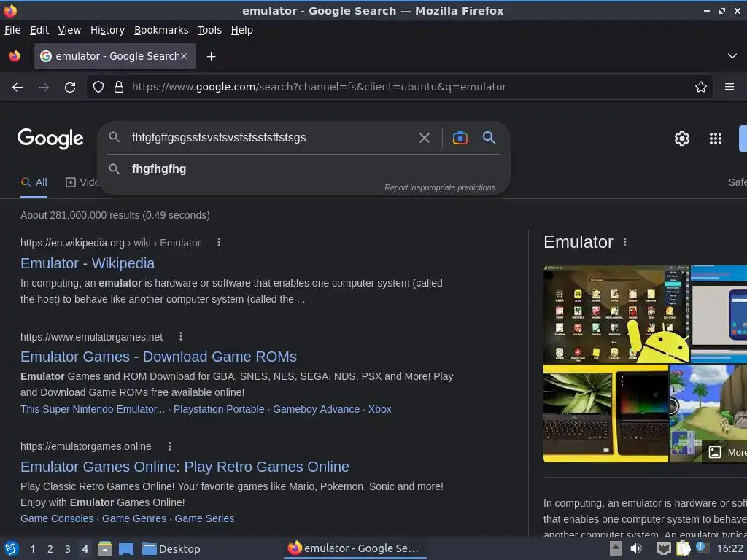Open the tracking protection shield icon

coord(98,87)
